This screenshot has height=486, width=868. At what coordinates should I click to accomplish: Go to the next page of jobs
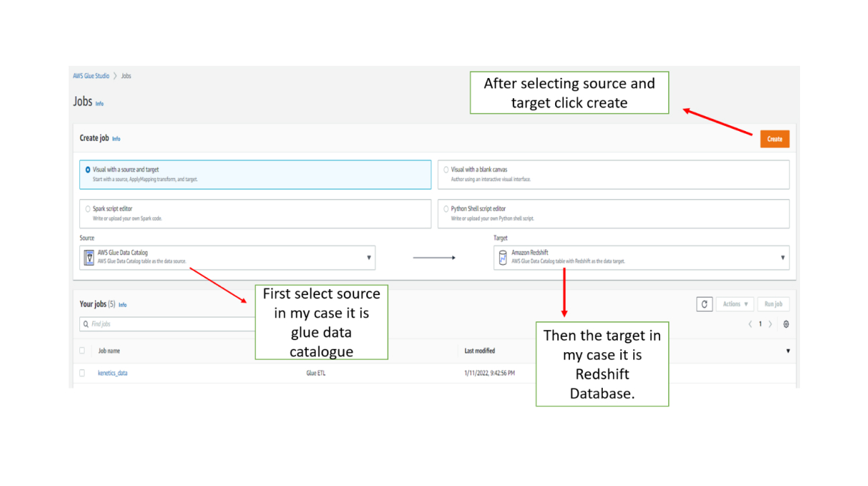coord(770,324)
